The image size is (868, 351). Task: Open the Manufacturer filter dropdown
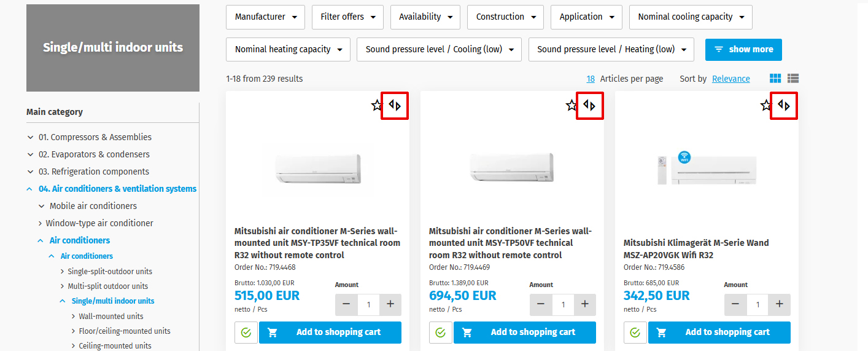[x=265, y=17]
